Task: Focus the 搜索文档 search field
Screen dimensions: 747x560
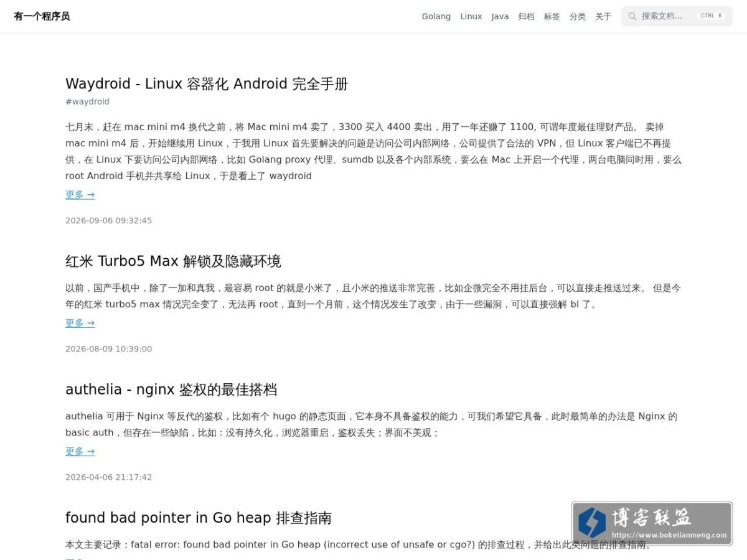Action: point(677,16)
